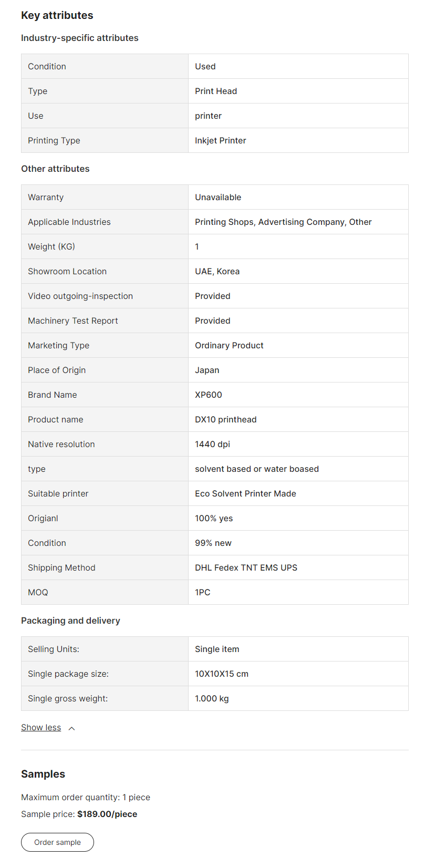Select the DX10 printhead product name
Screen dimensions: 435x868
pos(226,420)
